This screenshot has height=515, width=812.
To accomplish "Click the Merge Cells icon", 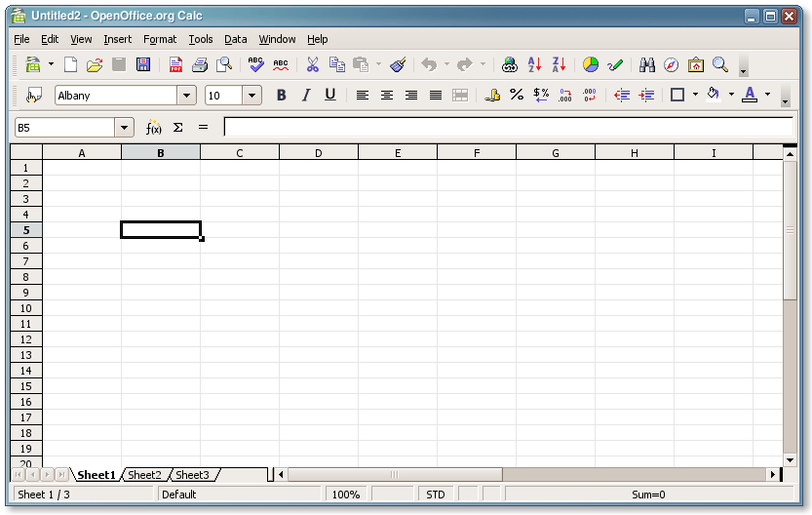I will [x=460, y=96].
